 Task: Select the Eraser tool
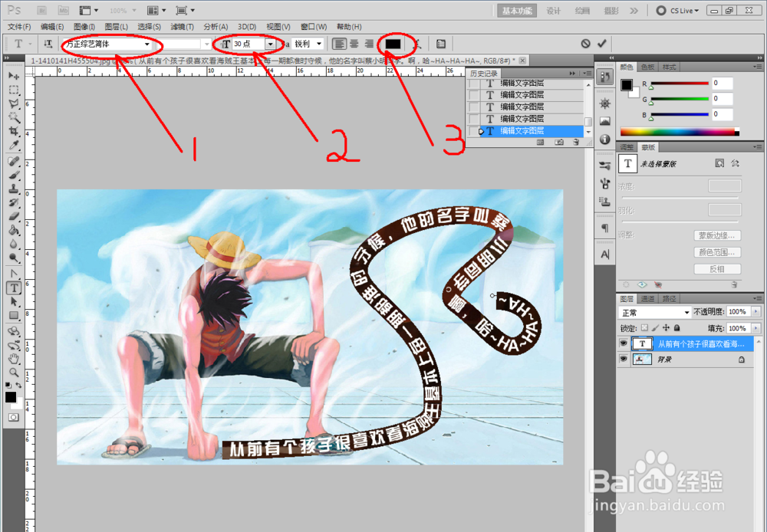14,216
